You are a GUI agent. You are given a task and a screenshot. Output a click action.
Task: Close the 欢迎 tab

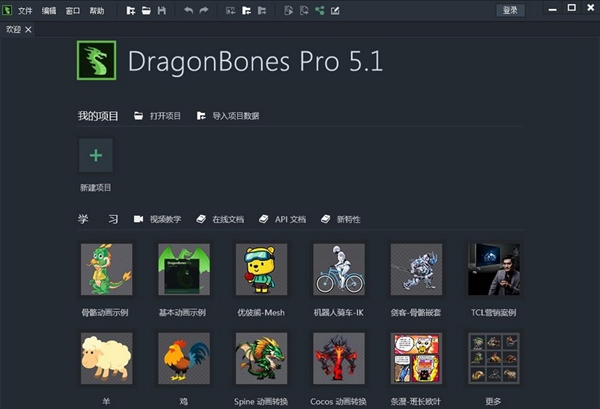click(x=28, y=30)
